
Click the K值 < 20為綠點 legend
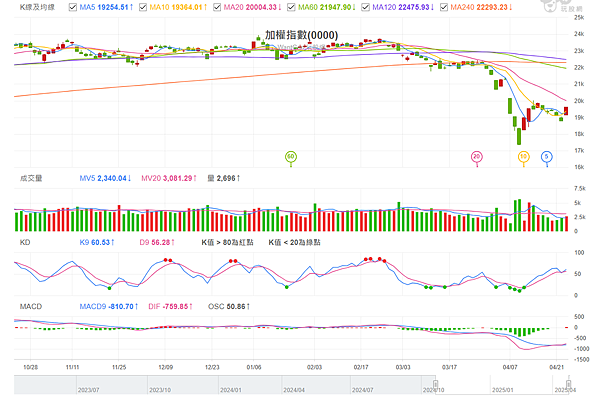(294, 243)
